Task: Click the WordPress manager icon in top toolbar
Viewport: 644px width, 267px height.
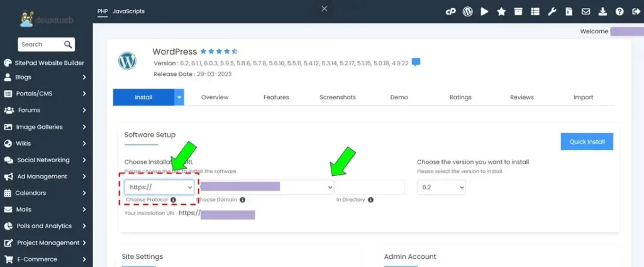Action: pos(467,11)
